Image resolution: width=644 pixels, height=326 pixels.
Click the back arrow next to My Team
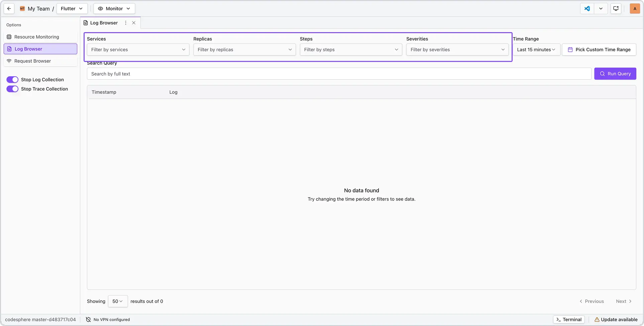(9, 8)
